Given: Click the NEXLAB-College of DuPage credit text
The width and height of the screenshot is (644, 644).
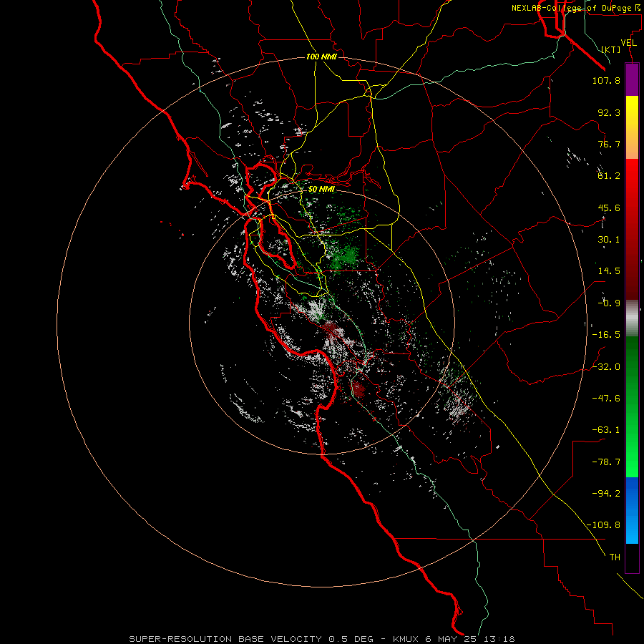Looking at the screenshot, I should (x=575, y=8).
